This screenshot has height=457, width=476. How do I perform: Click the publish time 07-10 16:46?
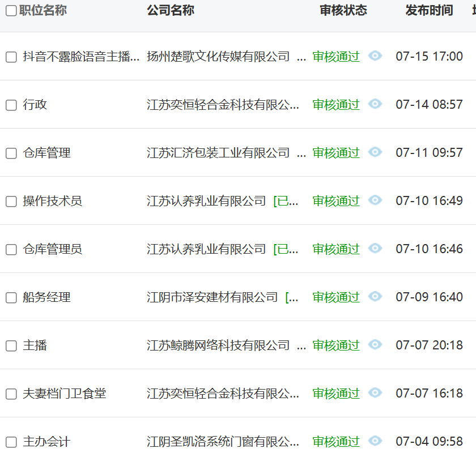(430, 249)
